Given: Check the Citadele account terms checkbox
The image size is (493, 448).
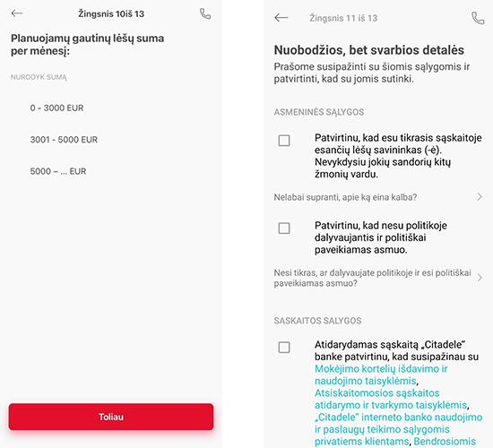Looking at the screenshot, I should [x=284, y=348].
